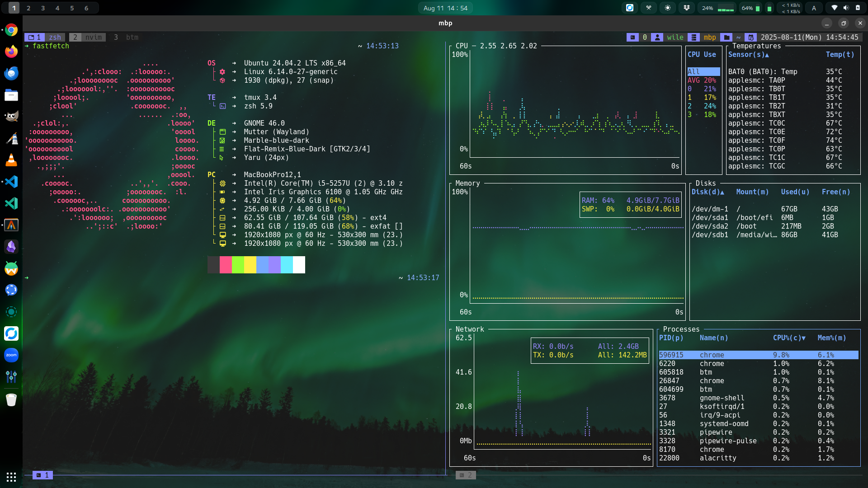Open Thunderbird mail from the dock
The height and width of the screenshot is (488, 868).
11,73
